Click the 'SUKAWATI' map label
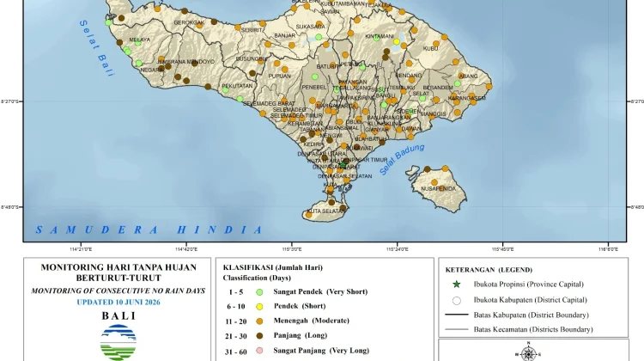Viewport: 644px width, 361px height. pyautogui.click(x=360, y=148)
